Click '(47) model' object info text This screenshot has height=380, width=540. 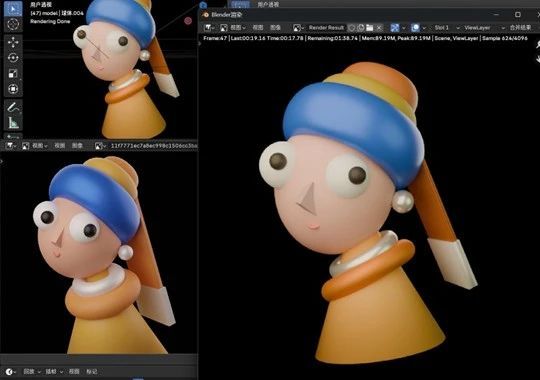(x=45, y=13)
